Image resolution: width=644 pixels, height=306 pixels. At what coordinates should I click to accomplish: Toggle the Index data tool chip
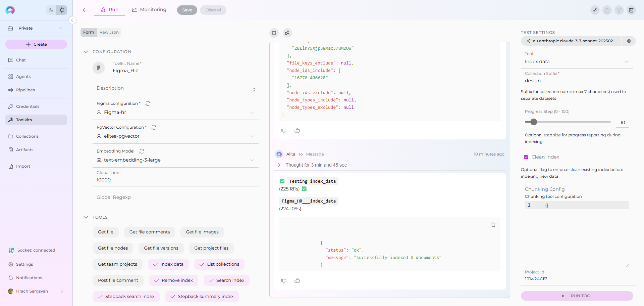point(168,264)
